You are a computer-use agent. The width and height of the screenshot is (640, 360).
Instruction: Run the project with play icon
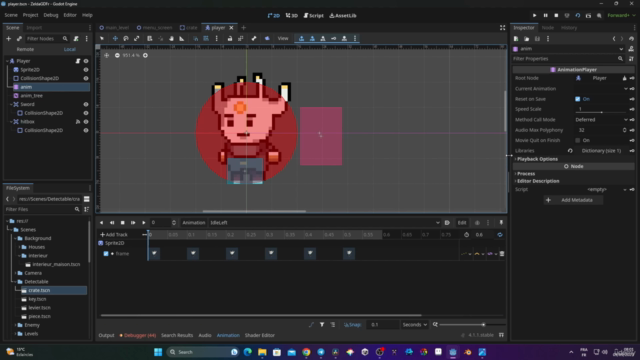click(x=534, y=16)
